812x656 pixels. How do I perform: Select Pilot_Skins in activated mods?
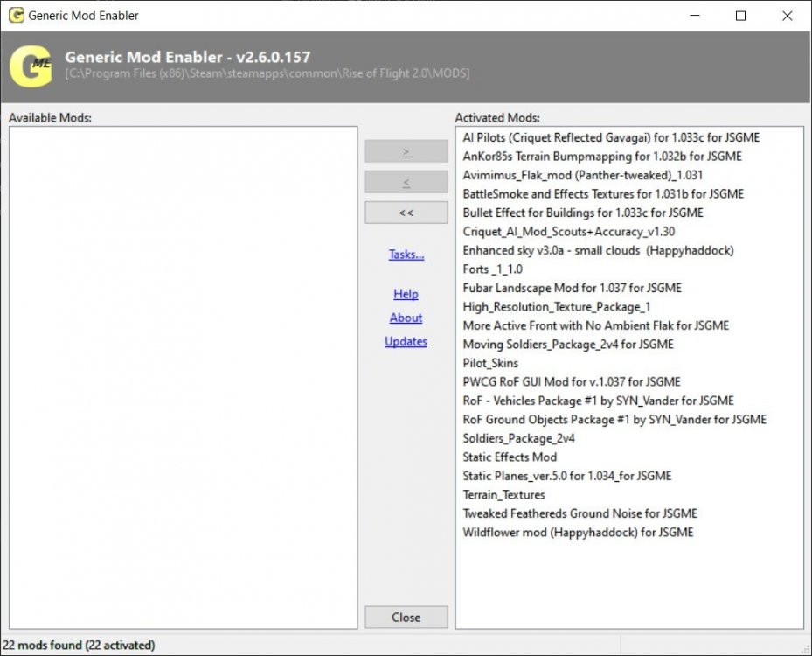coord(490,363)
